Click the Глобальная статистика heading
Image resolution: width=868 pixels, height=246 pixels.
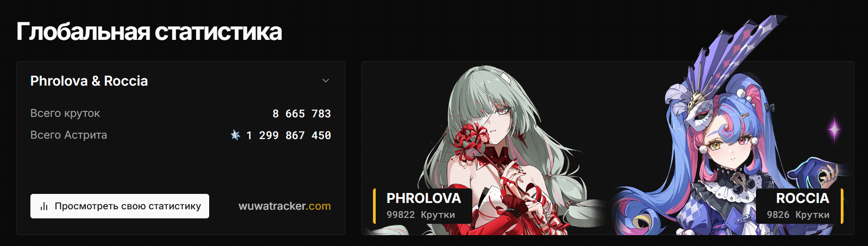pos(149,32)
